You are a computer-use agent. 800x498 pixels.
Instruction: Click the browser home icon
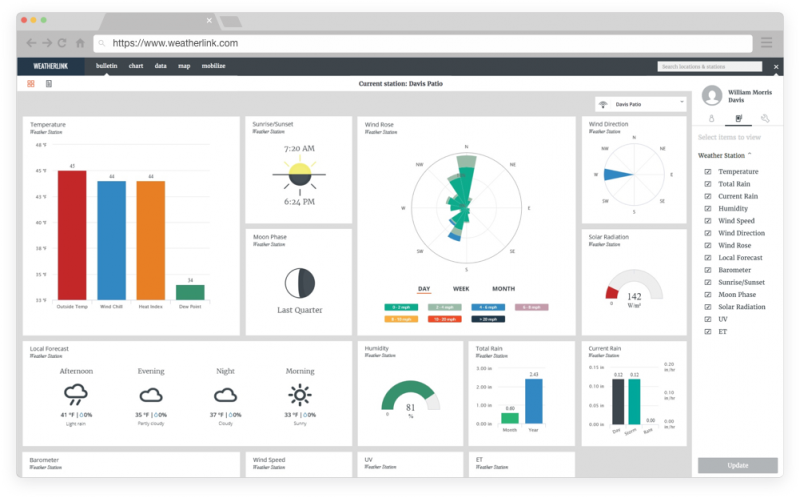pos(80,43)
